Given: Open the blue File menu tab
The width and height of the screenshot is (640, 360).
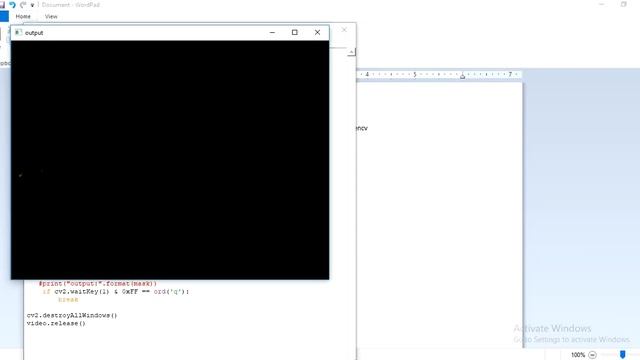Looking at the screenshot, I should point(4,16).
